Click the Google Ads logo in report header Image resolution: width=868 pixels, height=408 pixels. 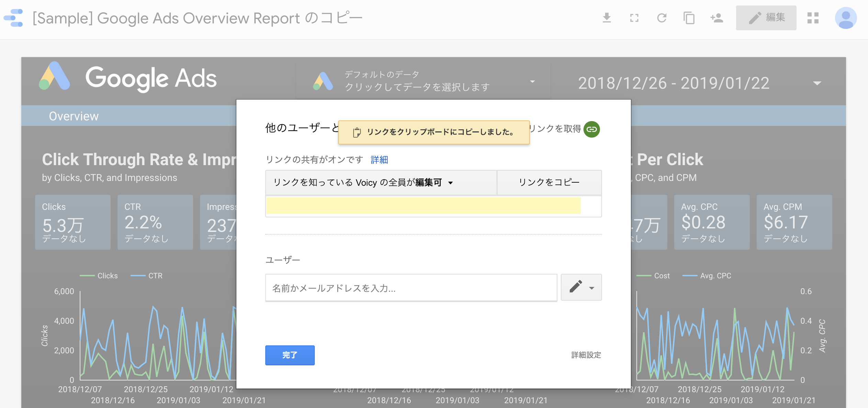pyautogui.click(x=128, y=78)
